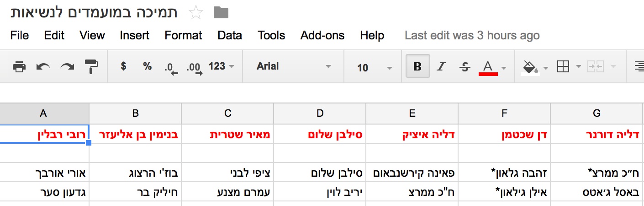Click the print icon
Screen dimensions: 644x206
19,67
